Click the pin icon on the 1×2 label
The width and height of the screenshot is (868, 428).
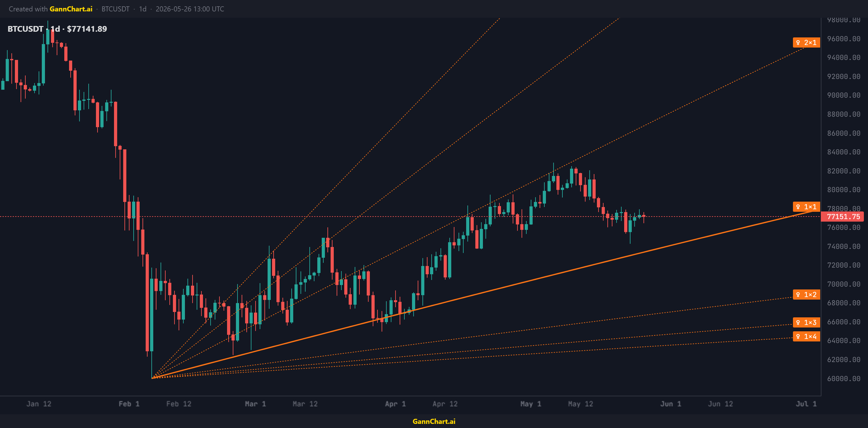[x=798, y=295]
